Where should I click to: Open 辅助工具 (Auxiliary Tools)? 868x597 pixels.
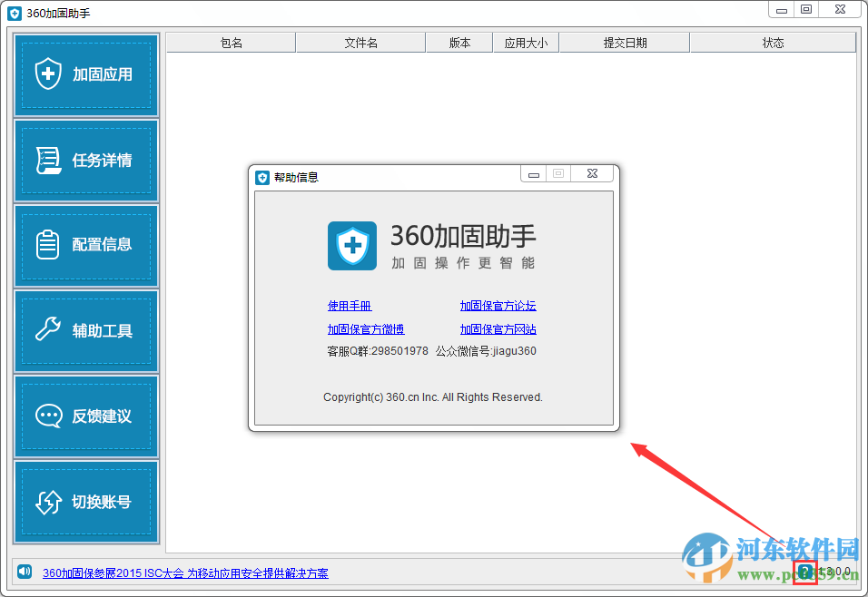tap(85, 330)
